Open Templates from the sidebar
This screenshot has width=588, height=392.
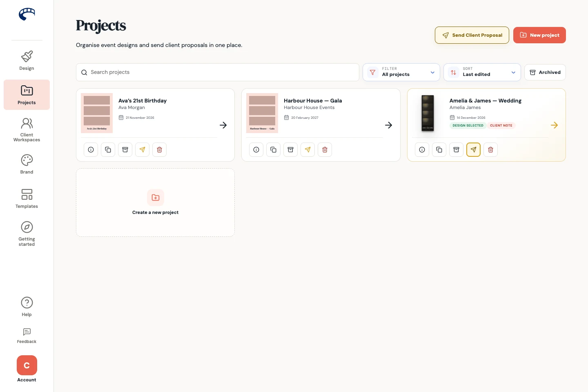click(x=27, y=198)
